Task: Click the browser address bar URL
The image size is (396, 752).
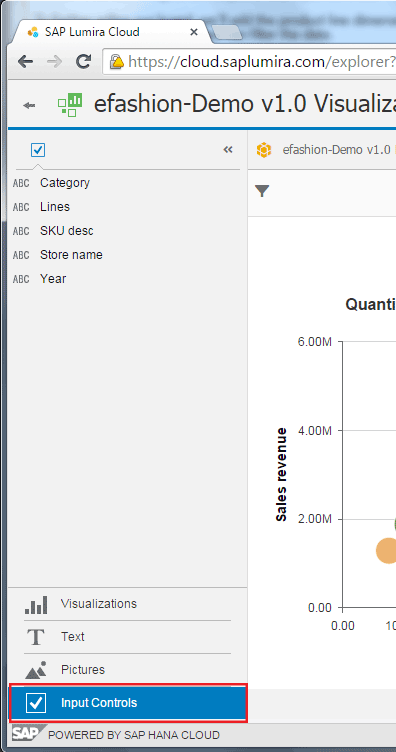Action: [261, 61]
